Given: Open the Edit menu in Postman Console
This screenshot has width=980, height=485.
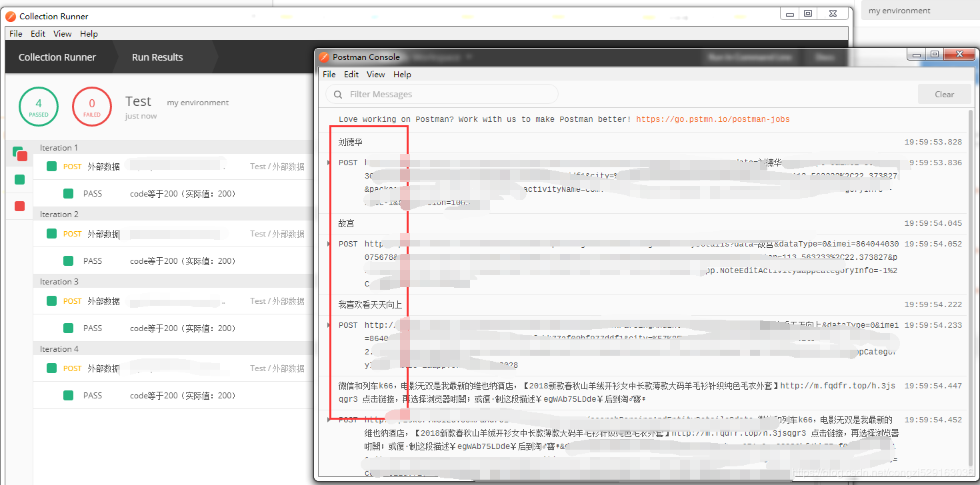Looking at the screenshot, I should point(351,75).
